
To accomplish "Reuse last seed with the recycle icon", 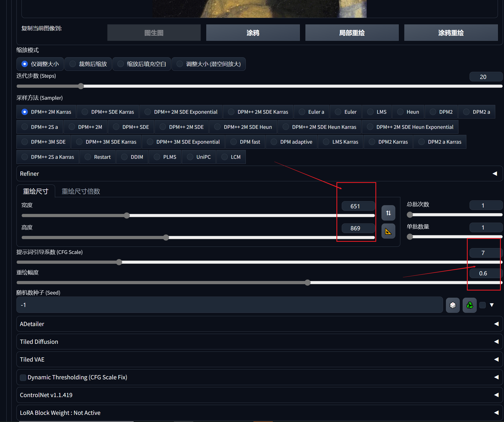I will pyautogui.click(x=470, y=305).
